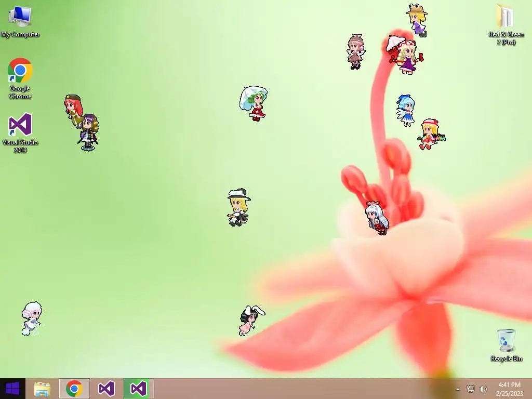Select the Recycle Bin icon

[x=506, y=345]
